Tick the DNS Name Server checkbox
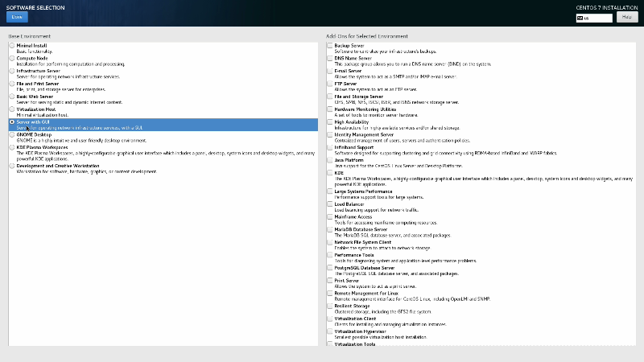 click(x=330, y=58)
